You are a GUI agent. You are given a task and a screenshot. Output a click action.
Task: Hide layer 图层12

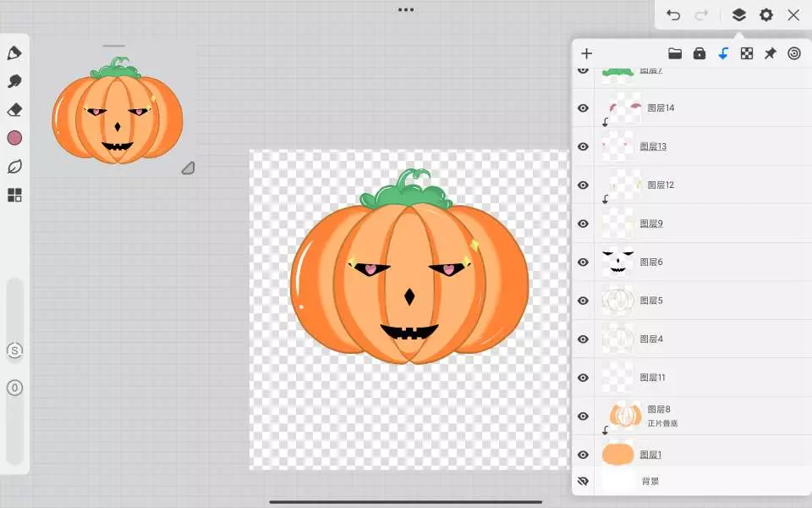click(583, 185)
